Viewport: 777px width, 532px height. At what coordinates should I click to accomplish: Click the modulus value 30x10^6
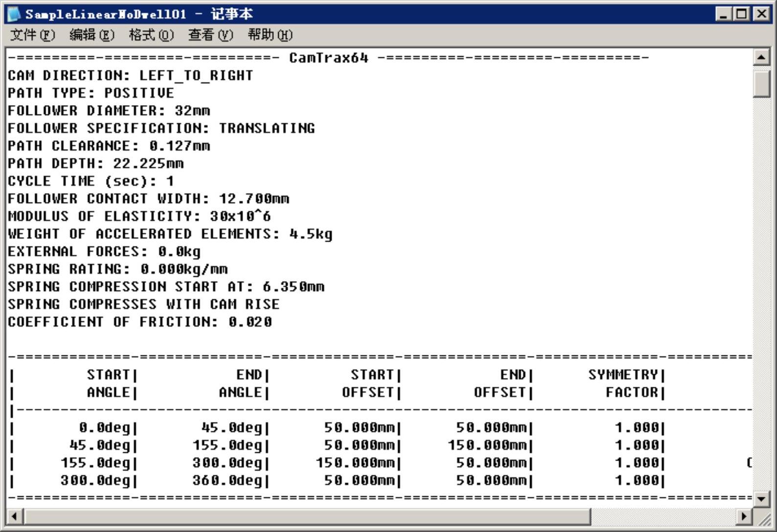[240, 216]
